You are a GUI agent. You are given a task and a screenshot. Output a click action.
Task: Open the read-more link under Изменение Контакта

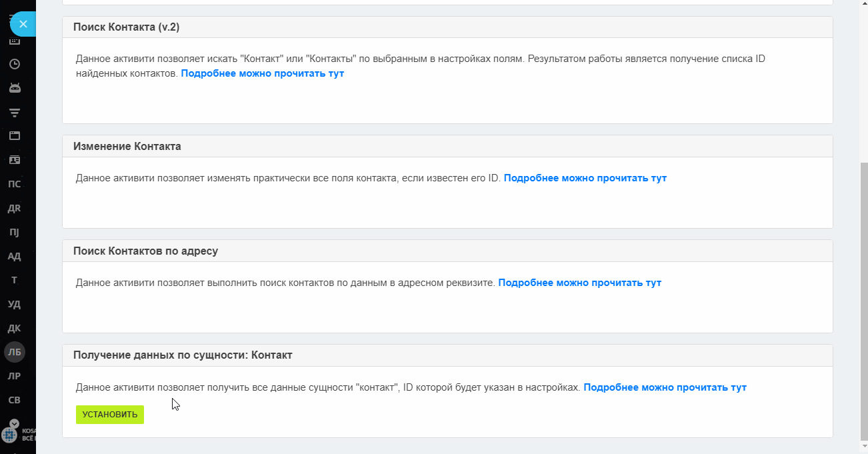click(585, 178)
